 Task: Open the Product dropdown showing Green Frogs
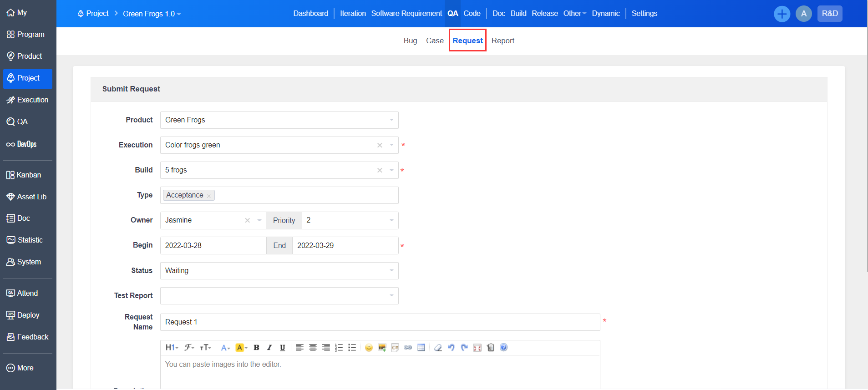click(x=279, y=120)
